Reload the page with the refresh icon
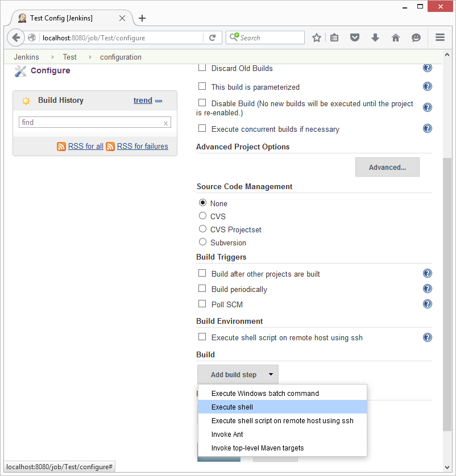Image resolution: width=456 pixels, height=476 pixels. pos(212,37)
